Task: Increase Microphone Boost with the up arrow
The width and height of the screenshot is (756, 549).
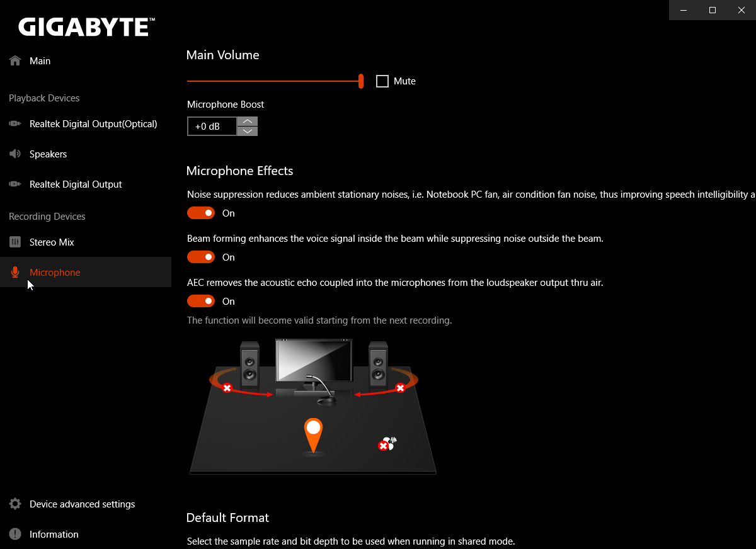Action: pos(248,122)
